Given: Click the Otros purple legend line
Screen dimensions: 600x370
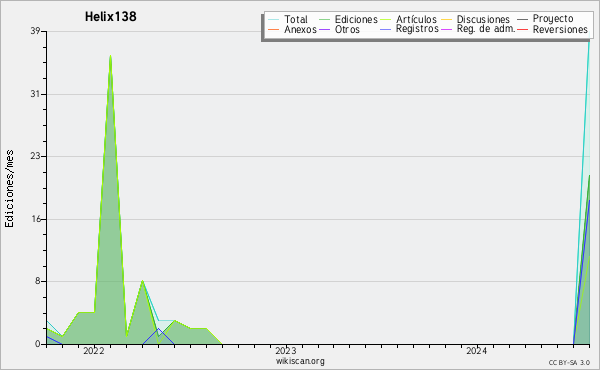Looking at the screenshot, I should pos(324,29).
